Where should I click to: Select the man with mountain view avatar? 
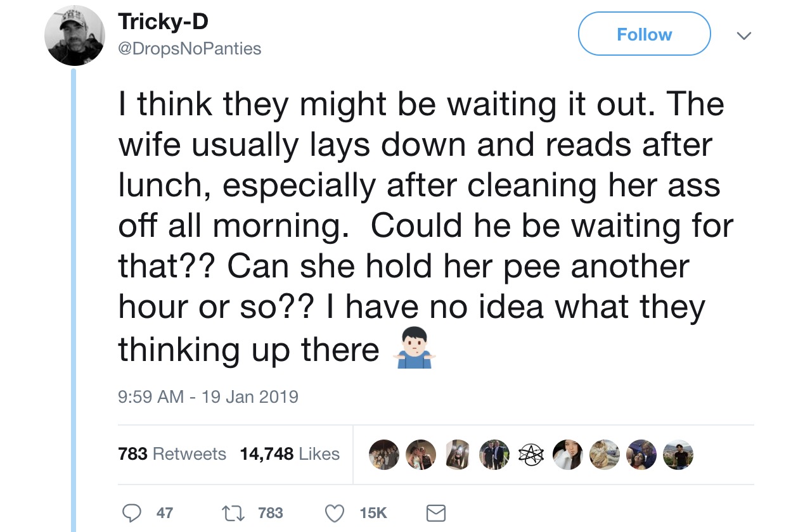[678, 455]
